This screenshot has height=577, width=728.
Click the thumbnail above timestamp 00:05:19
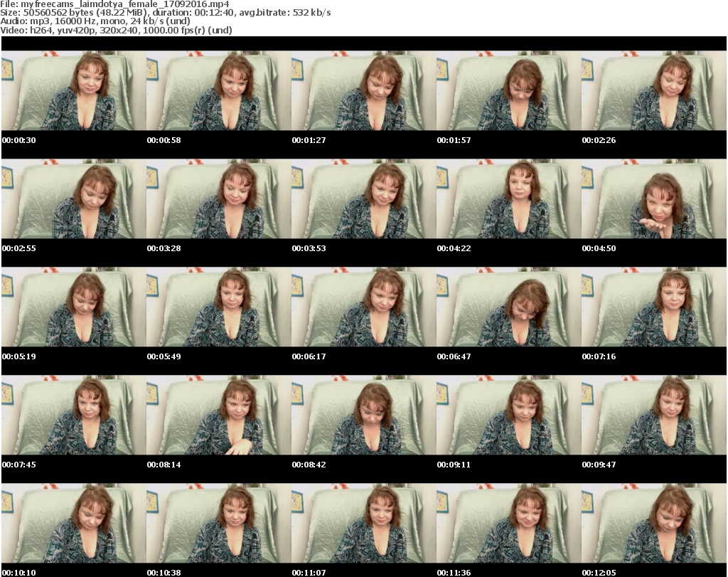(x=73, y=307)
